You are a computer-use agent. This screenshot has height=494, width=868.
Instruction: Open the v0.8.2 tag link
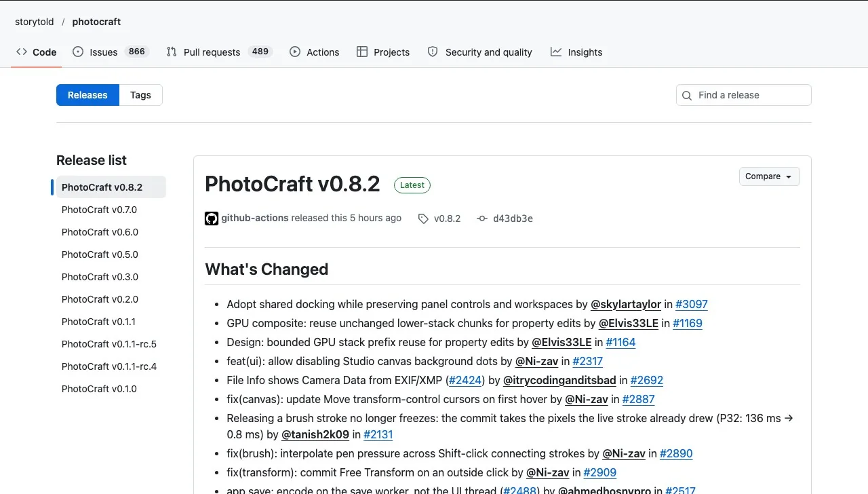click(x=447, y=218)
